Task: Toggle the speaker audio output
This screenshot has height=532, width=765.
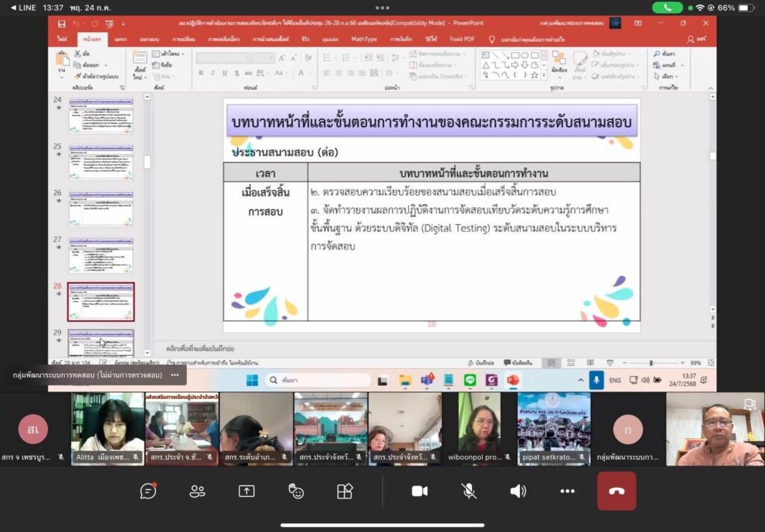Action: tap(518, 491)
